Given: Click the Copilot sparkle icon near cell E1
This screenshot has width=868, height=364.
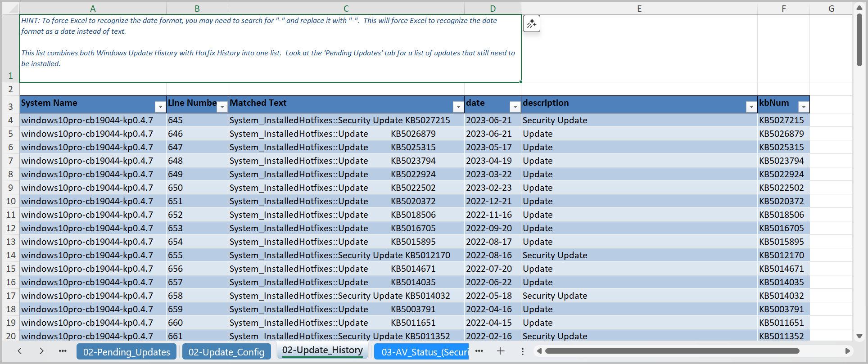Looking at the screenshot, I should [x=532, y=24].
